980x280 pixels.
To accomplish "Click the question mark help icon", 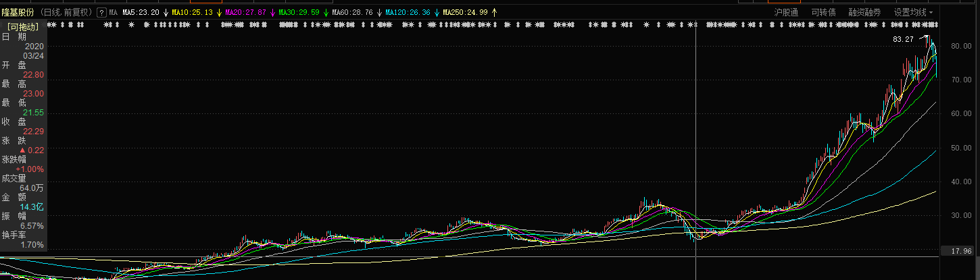I will click(101, 13).
